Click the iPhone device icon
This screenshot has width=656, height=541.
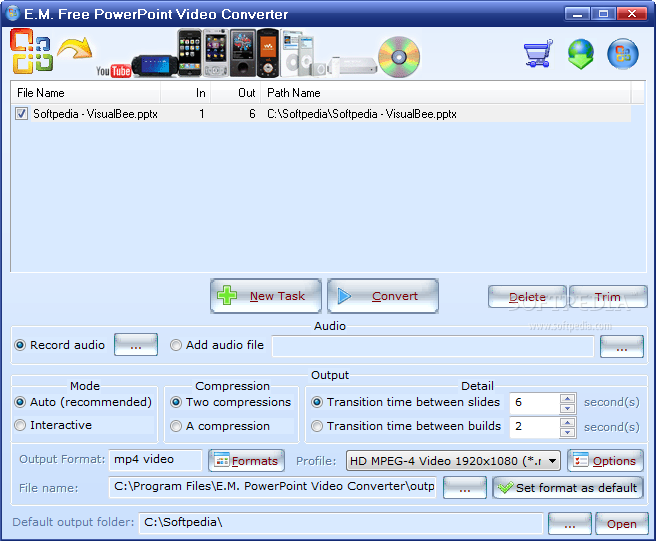pos(190,53)
